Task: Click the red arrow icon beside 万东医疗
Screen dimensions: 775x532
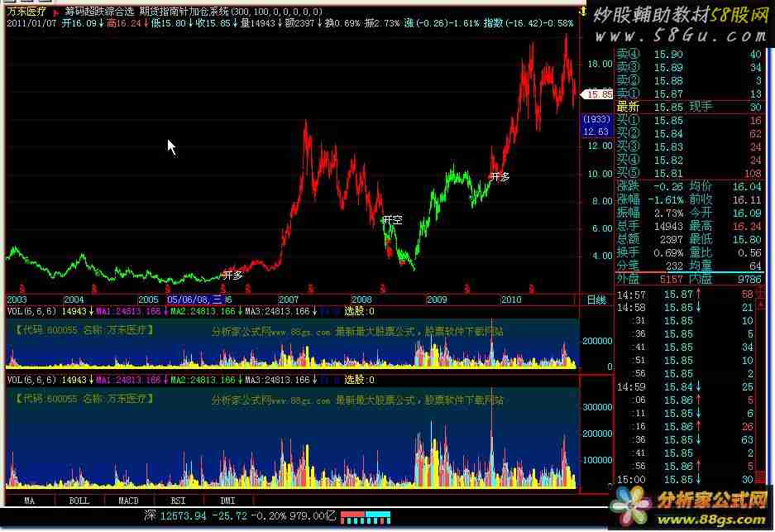Action: click(x=56, y=12)
